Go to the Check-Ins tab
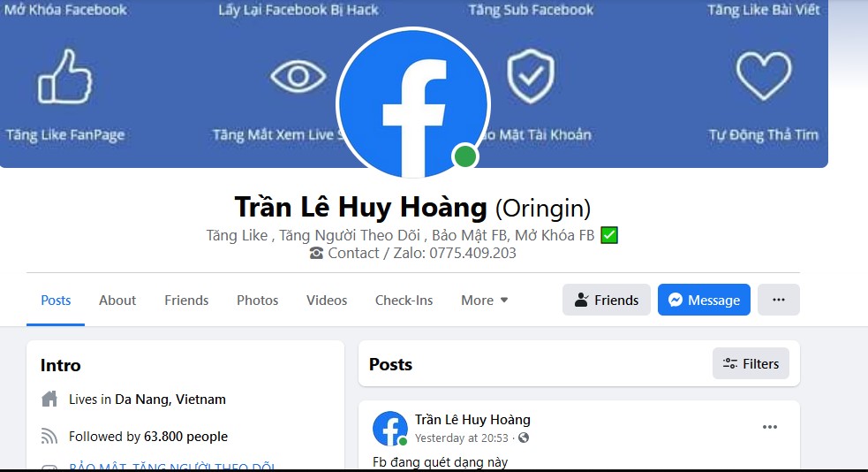Screen dimensions: 868x472 404,301
